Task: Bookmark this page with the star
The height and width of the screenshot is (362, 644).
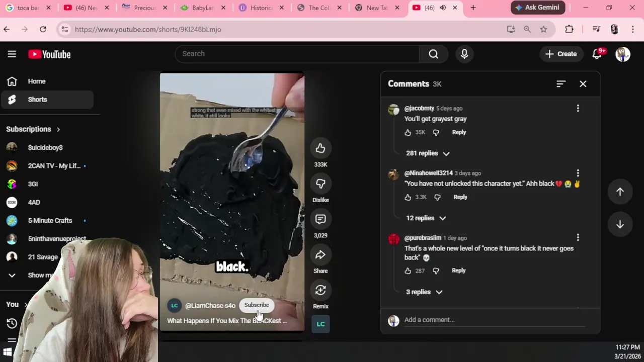Action: click(543, 29)
